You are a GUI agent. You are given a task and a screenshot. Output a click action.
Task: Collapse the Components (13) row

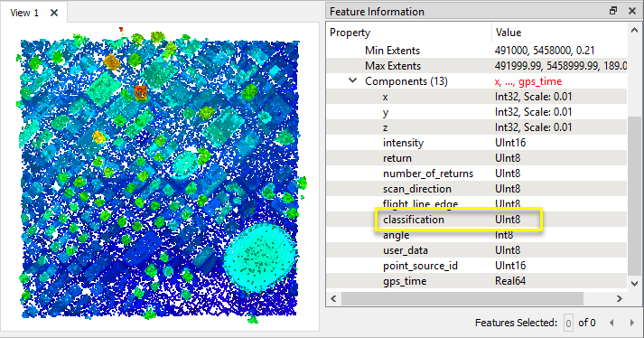click(353, 80)
